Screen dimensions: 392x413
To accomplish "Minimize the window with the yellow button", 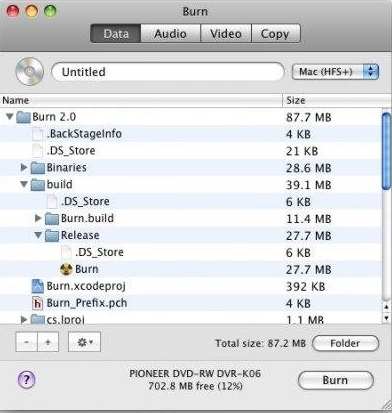I will (32, 11).
